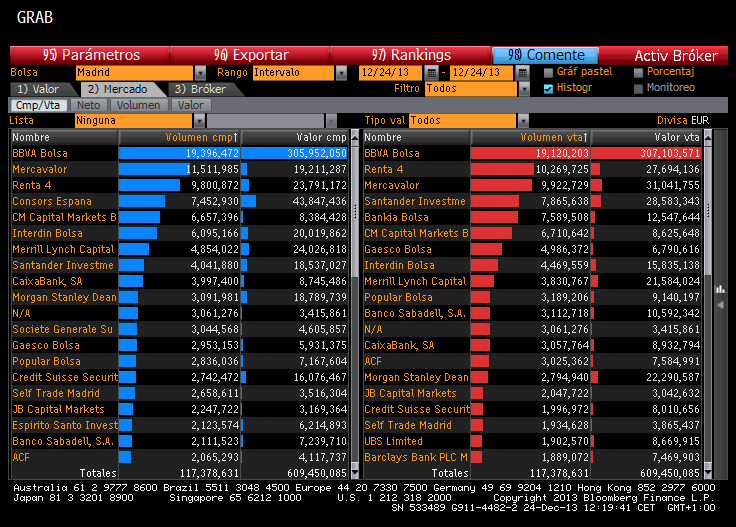This screenshot has height=527, width=736.
Task: Select the 2) Mercado tab
Action: [x=120, y=89]
